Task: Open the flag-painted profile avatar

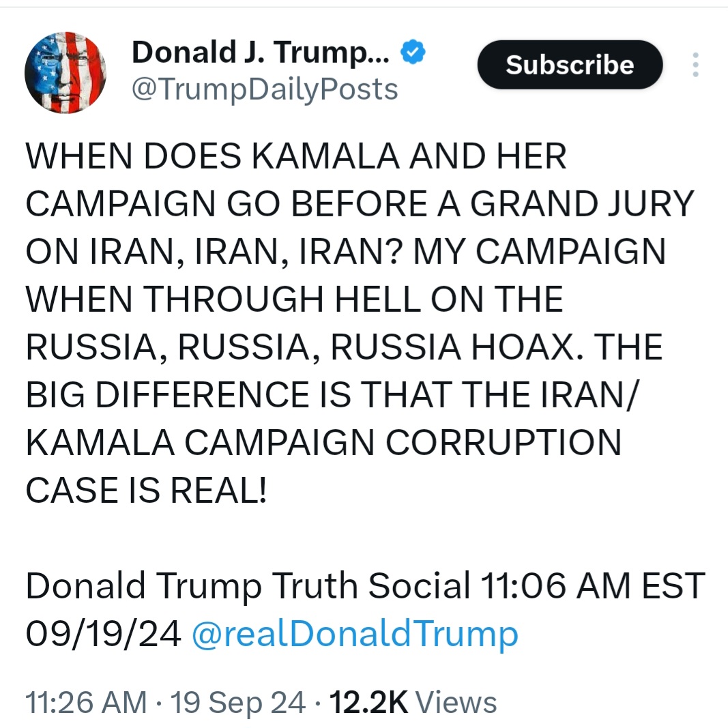Action: (x=65, y=72)
